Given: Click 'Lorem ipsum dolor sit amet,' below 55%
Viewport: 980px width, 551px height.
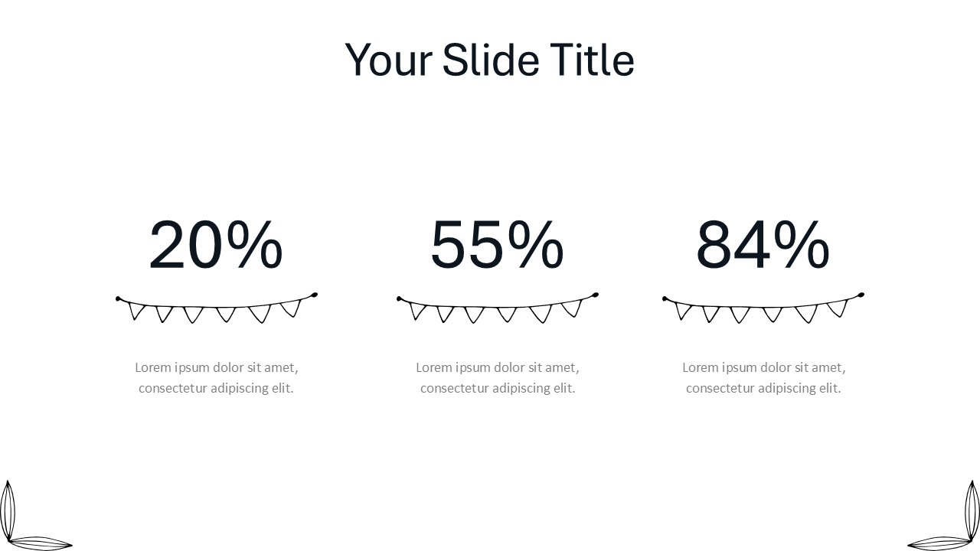Looking at the screenshot, I should (x=498, y=367).
